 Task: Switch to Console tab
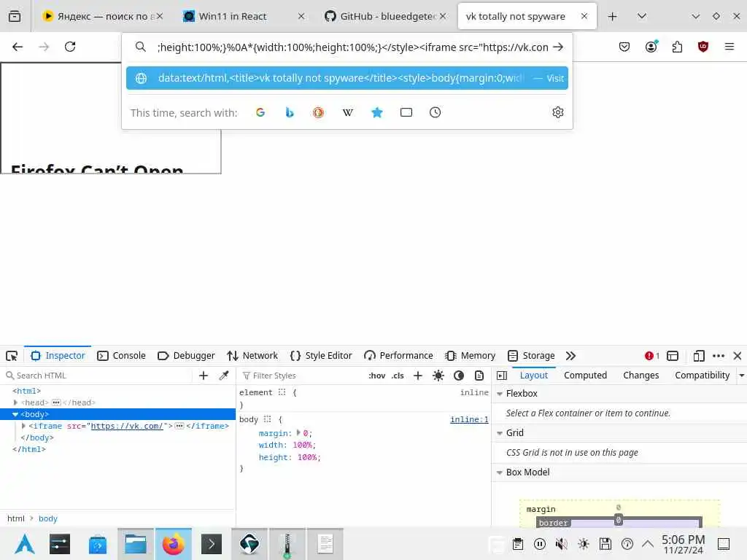point(122,356)
